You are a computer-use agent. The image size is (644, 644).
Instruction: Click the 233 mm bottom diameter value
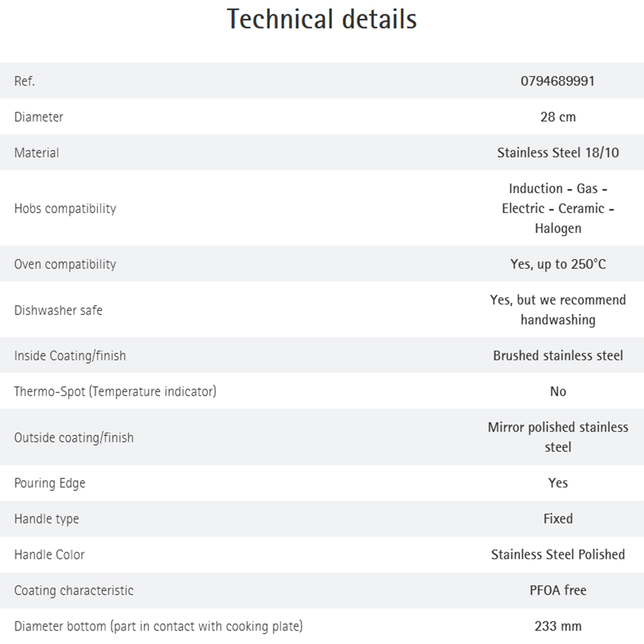(x=558, y=626)
